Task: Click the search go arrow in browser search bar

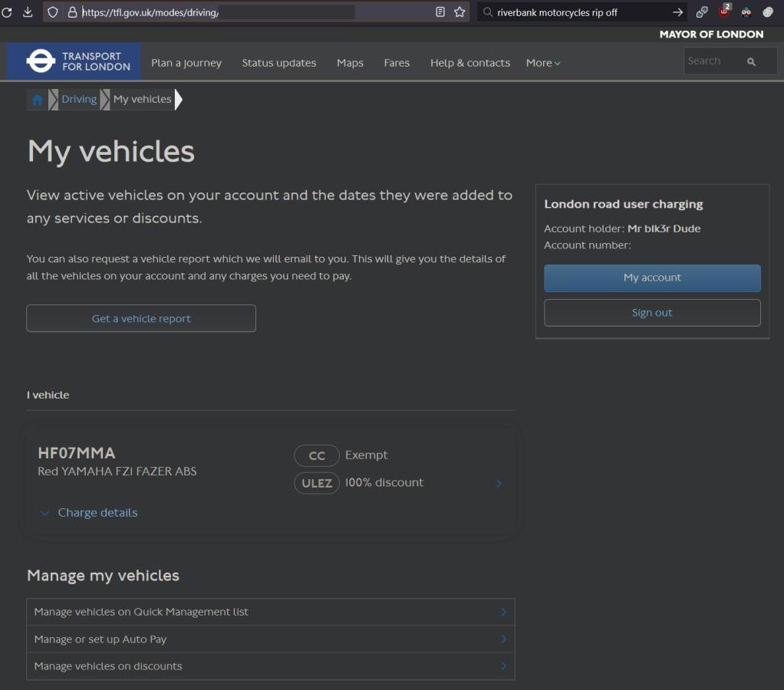Action: [677, 11]
